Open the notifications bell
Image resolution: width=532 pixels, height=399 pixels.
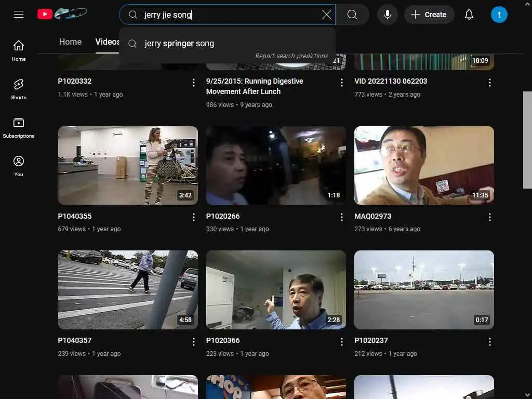[x=469, y=15]
